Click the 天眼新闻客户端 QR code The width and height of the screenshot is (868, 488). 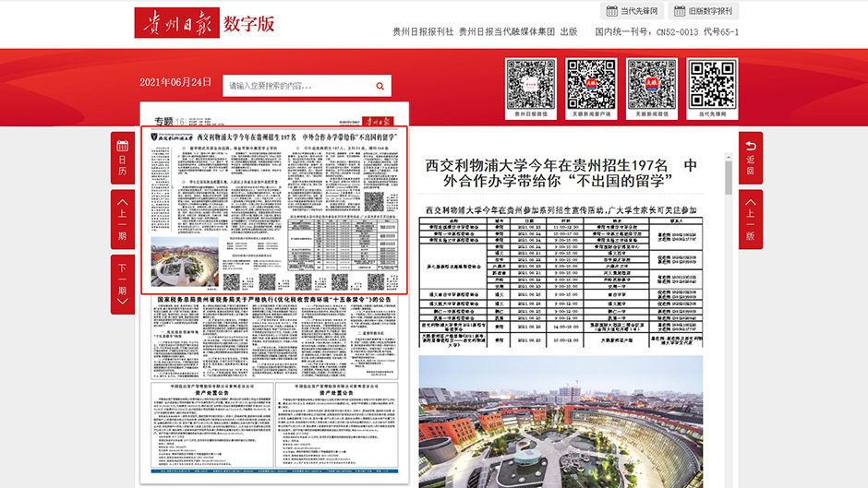coord(591,89)
